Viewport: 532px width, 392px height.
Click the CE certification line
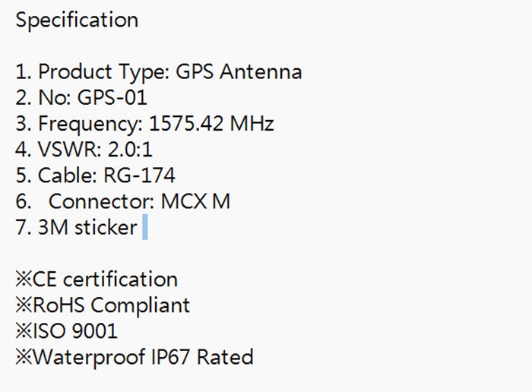[x=104, y=279]
